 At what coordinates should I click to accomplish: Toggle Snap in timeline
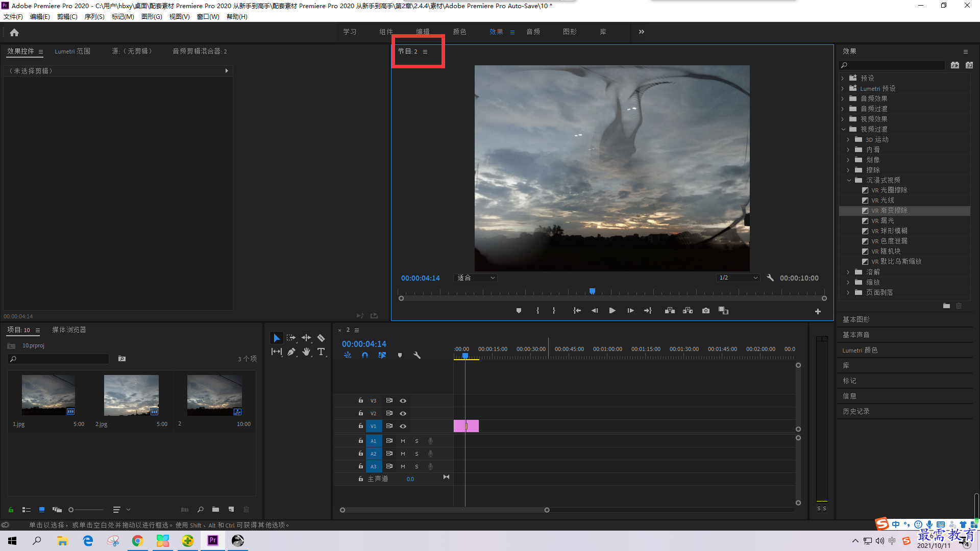tap(365, 355)
